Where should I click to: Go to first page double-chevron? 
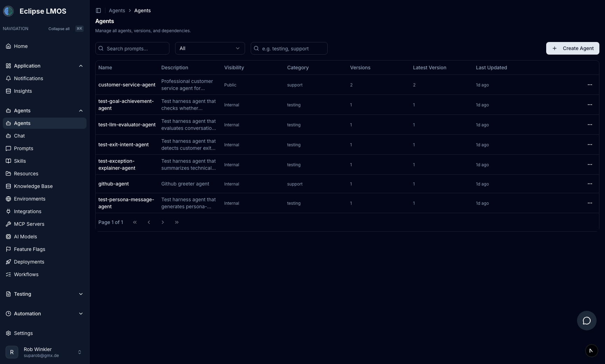coord(135,222)
